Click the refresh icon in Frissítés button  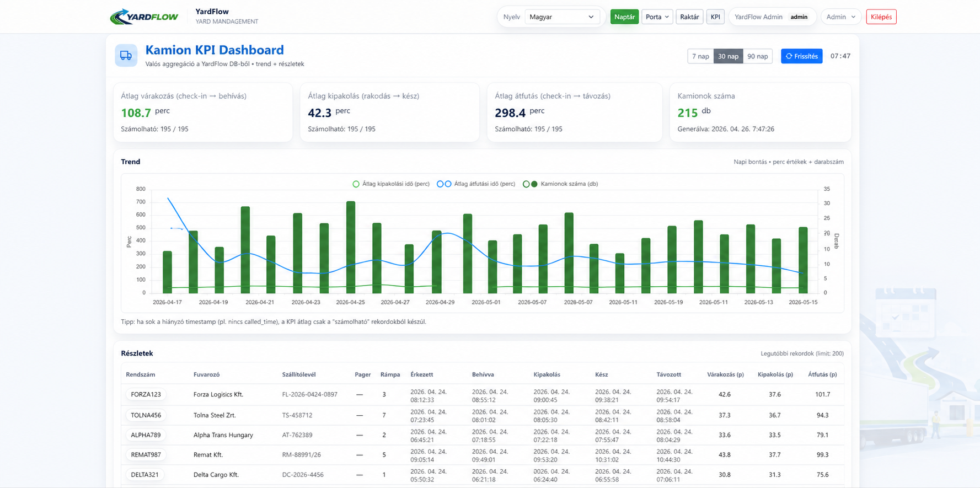pos(789,56)
